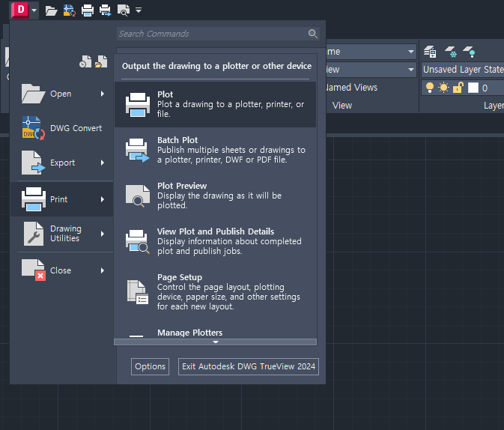
Task: Click Named Views in the View panel
Action: pyautogui.click(x=352, y=88)
